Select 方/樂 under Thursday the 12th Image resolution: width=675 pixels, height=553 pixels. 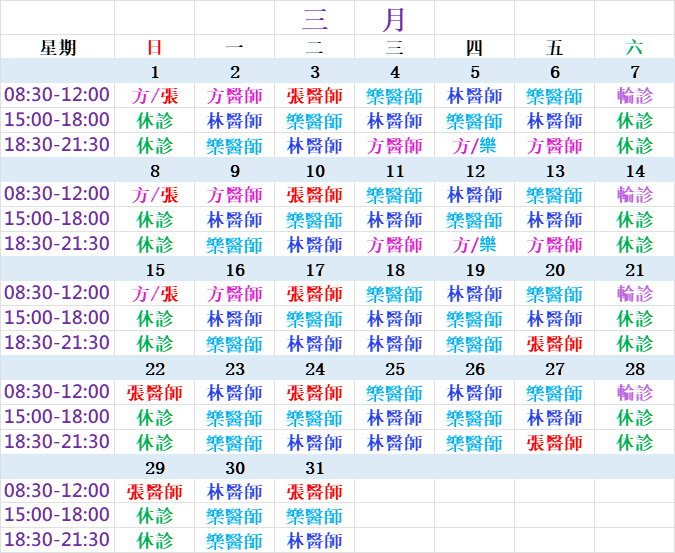[x=474, y=244]
